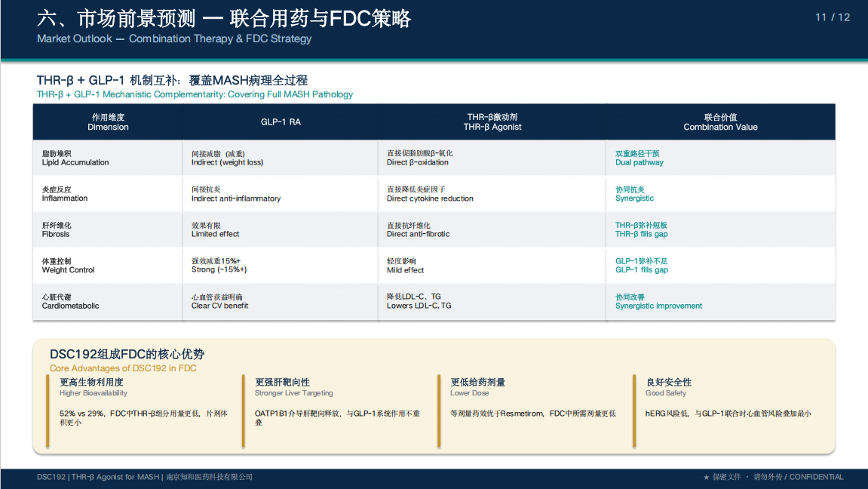Screen dimensions: 868x489
Task: Click the teal 'Dual pathway' value
Action: pos(639,162)
